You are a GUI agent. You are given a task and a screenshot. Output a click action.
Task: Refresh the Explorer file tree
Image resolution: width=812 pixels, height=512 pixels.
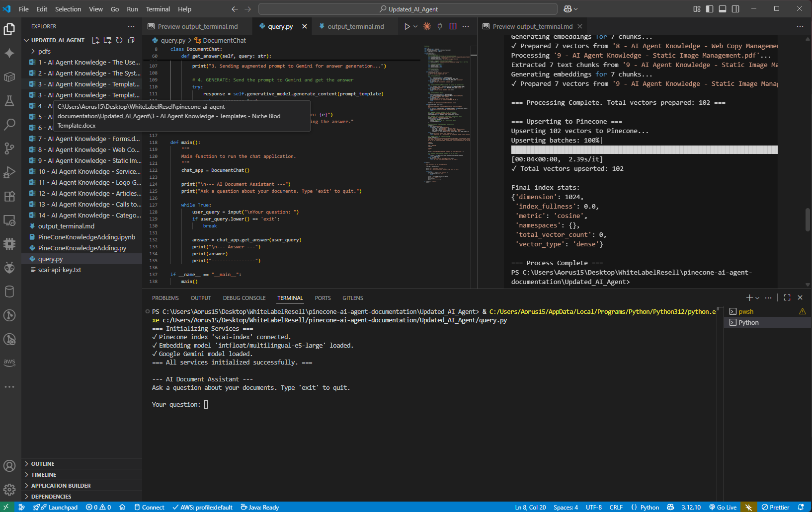[119, 40]
